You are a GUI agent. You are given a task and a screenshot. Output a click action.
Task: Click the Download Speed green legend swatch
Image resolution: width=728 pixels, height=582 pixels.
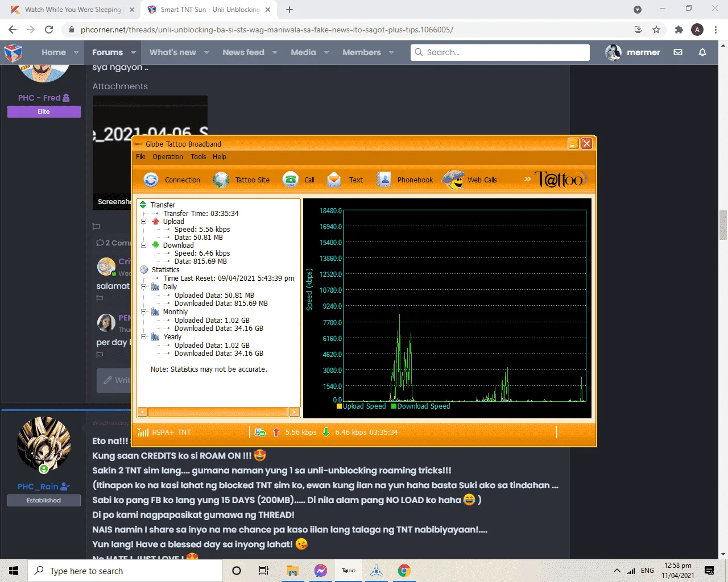point(394,406)
